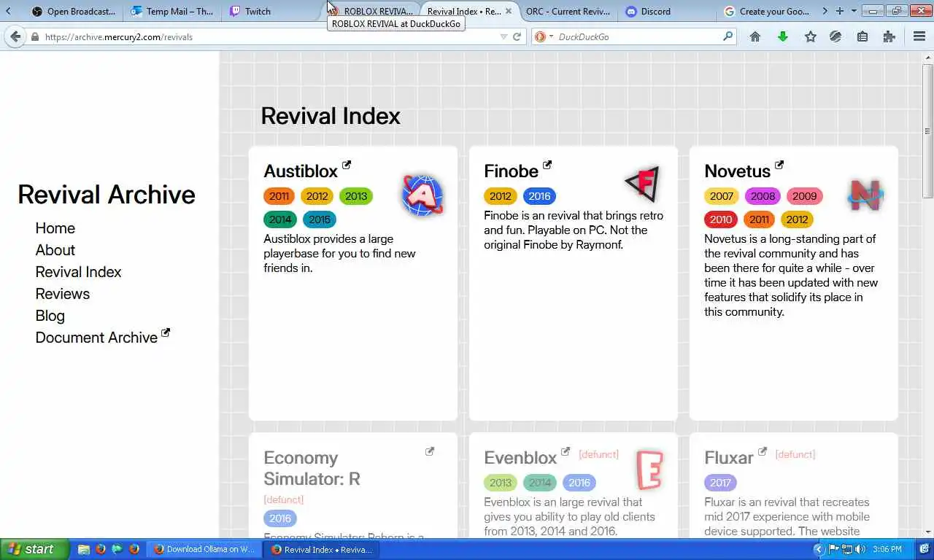
Task: Click the search magnifier icon
Action: tap(727, 36)
